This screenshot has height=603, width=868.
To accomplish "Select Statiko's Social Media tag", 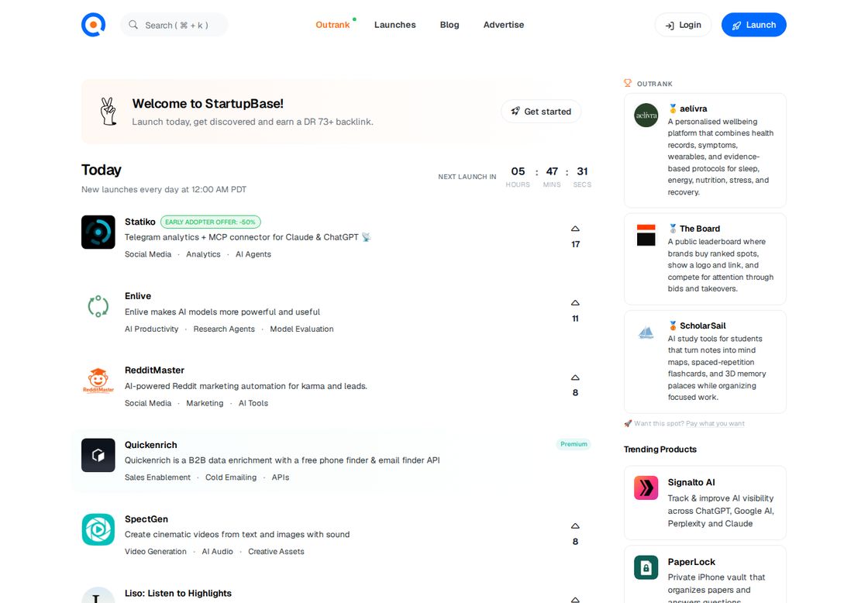I will point(148,254).
